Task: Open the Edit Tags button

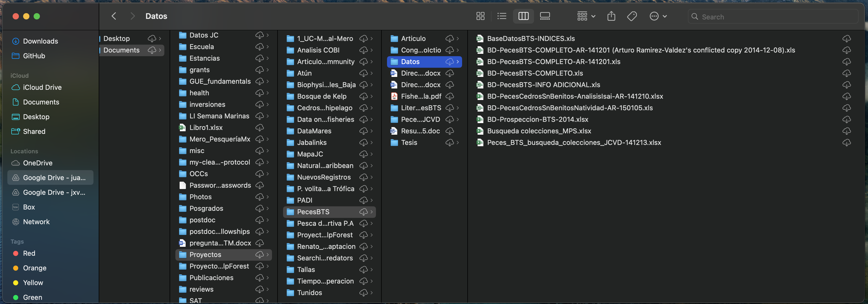Action: click(x=632, y=16)
